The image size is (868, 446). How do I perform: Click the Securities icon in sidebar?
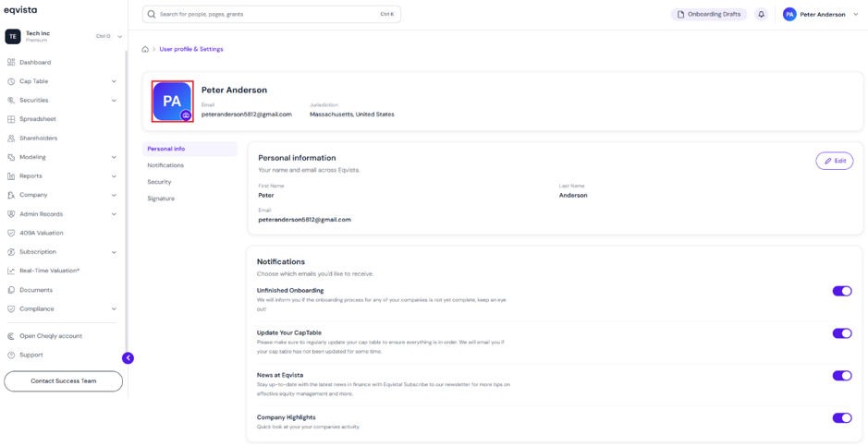11,101
